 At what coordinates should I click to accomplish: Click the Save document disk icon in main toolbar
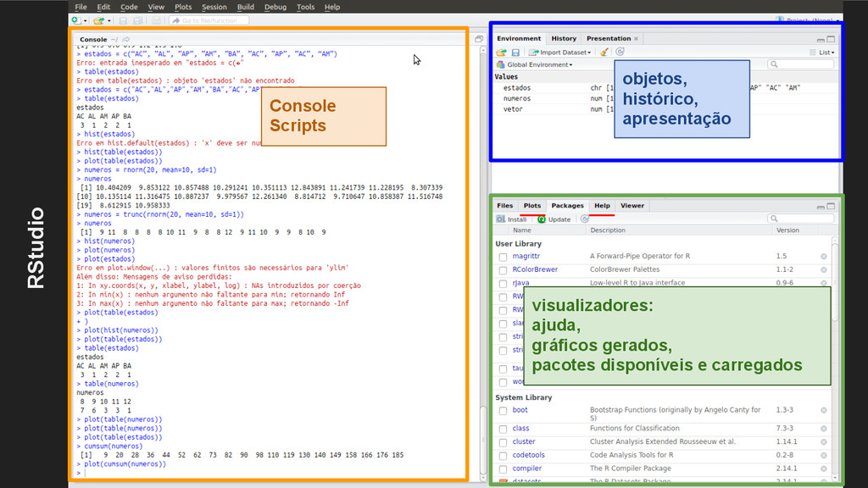123,20
